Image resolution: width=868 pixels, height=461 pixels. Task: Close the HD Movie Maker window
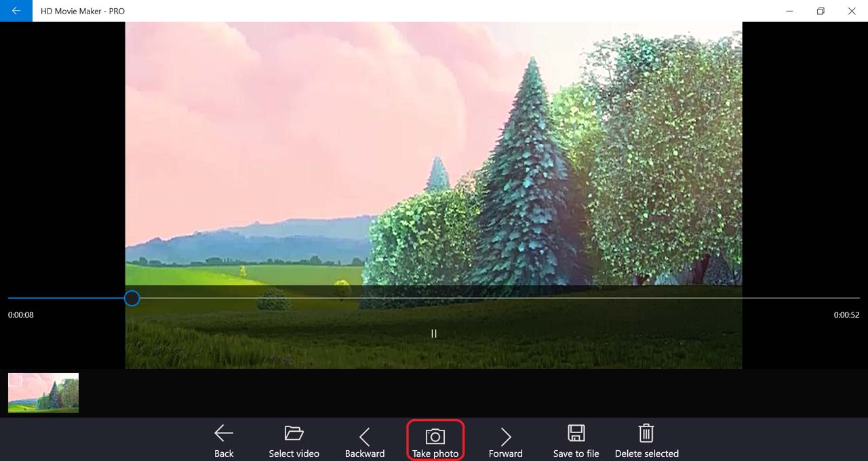tap(852, 11)
